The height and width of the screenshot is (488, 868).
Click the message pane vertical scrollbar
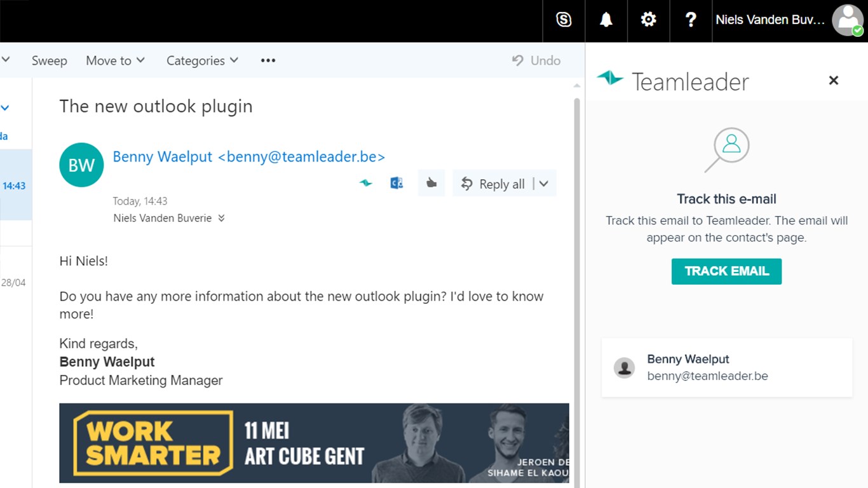577,292
